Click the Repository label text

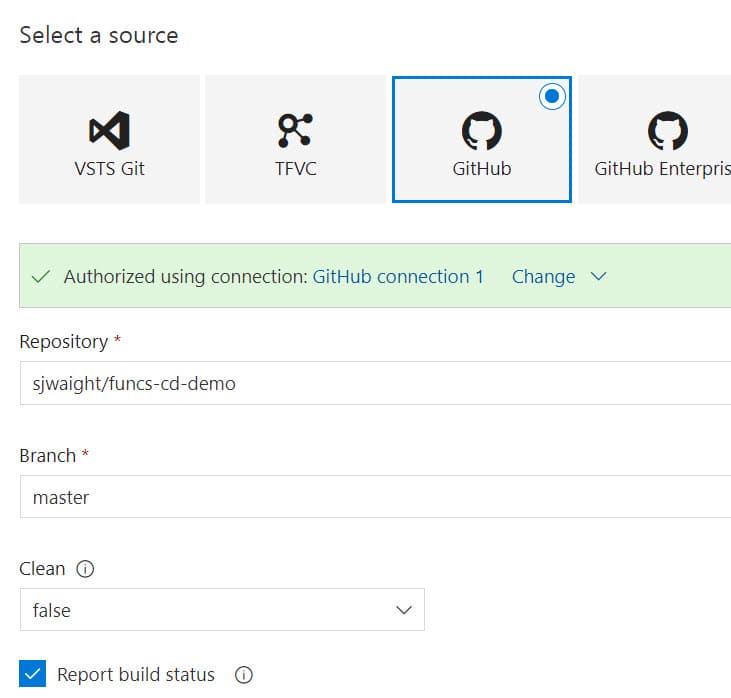coord(63,342)
